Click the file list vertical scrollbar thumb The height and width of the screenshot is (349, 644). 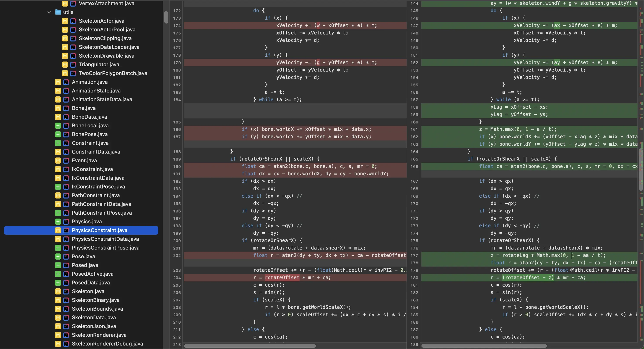166,17
